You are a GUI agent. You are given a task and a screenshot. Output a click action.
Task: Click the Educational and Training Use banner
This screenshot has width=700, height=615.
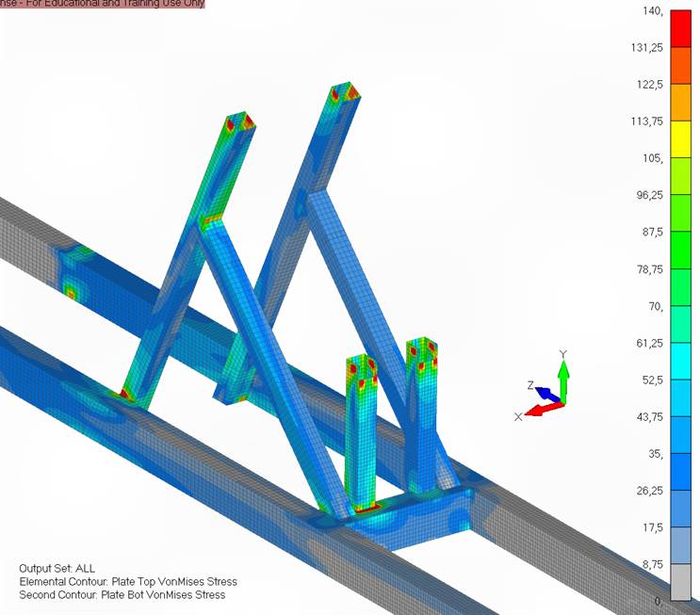click(x=102, y=4)
